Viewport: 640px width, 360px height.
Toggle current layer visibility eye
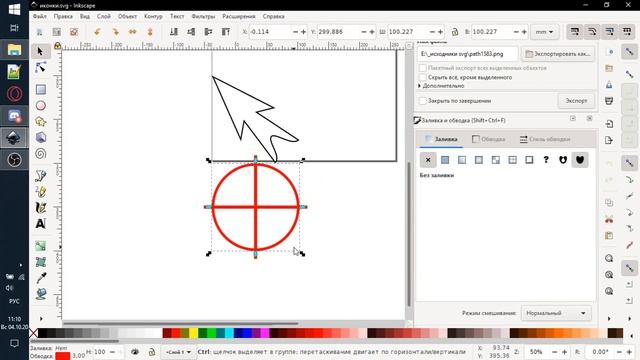click(x=135, y=352)
